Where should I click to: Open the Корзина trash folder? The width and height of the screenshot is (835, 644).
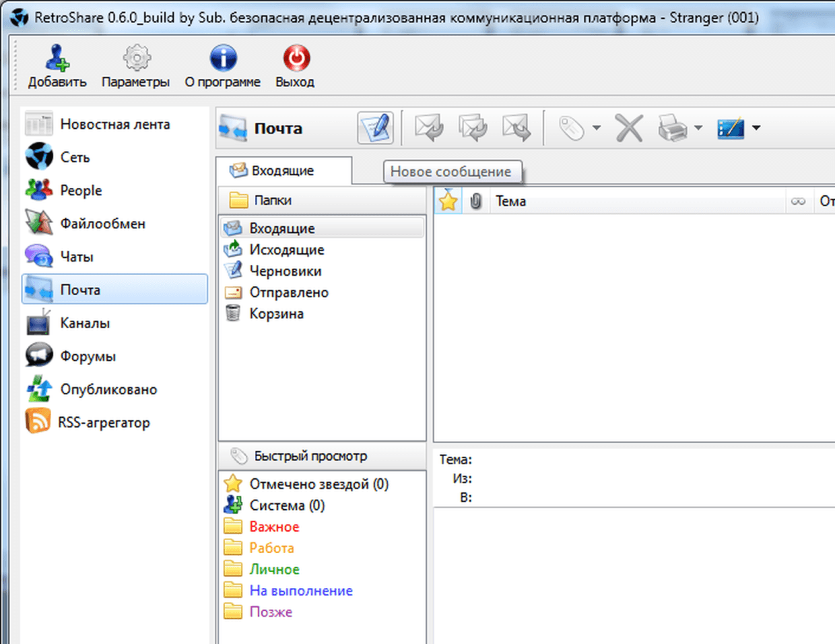point(276,313)
